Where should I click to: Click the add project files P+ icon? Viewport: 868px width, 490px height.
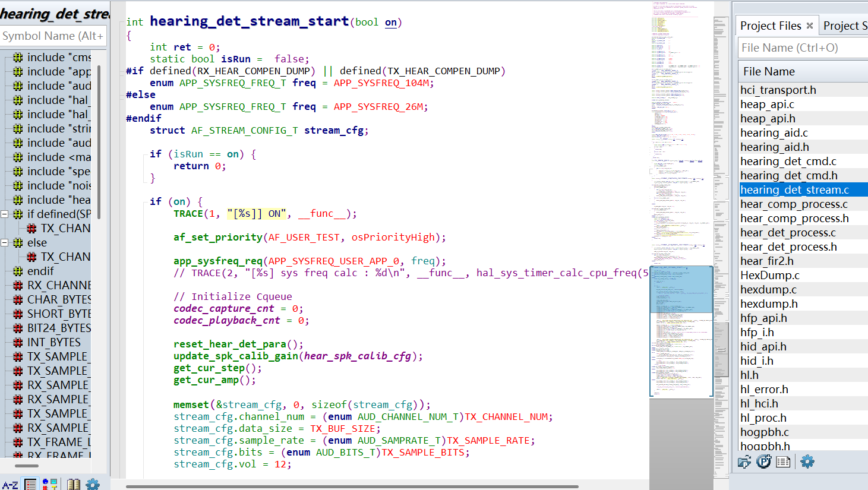click(x=764, y=461)
